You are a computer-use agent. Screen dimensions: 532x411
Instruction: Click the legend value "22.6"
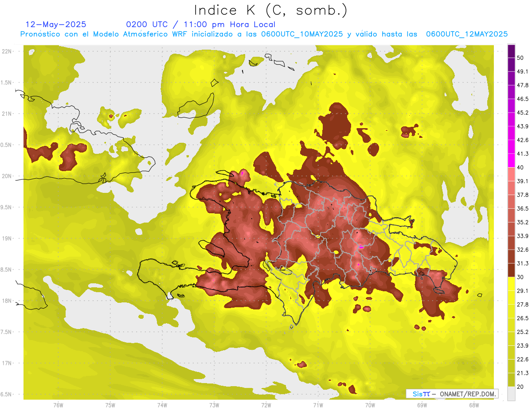click(522, 359)
